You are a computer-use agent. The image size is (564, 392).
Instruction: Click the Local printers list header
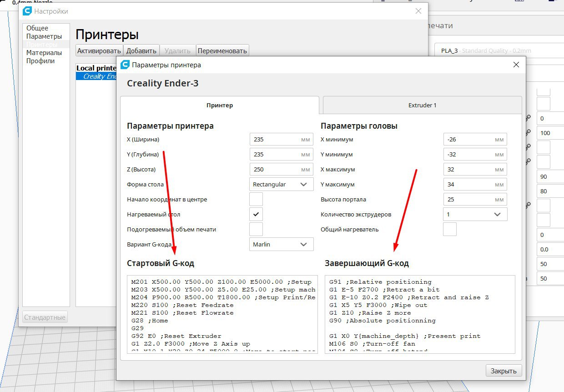(96, 68)
